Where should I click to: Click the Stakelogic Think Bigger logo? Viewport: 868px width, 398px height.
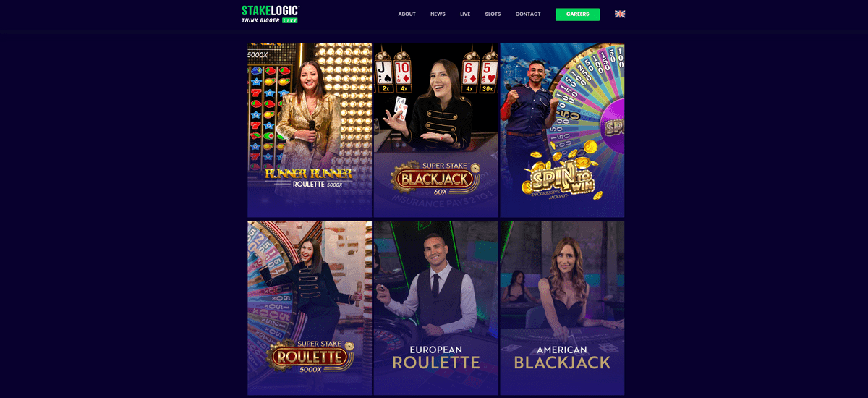click(271, 14)
